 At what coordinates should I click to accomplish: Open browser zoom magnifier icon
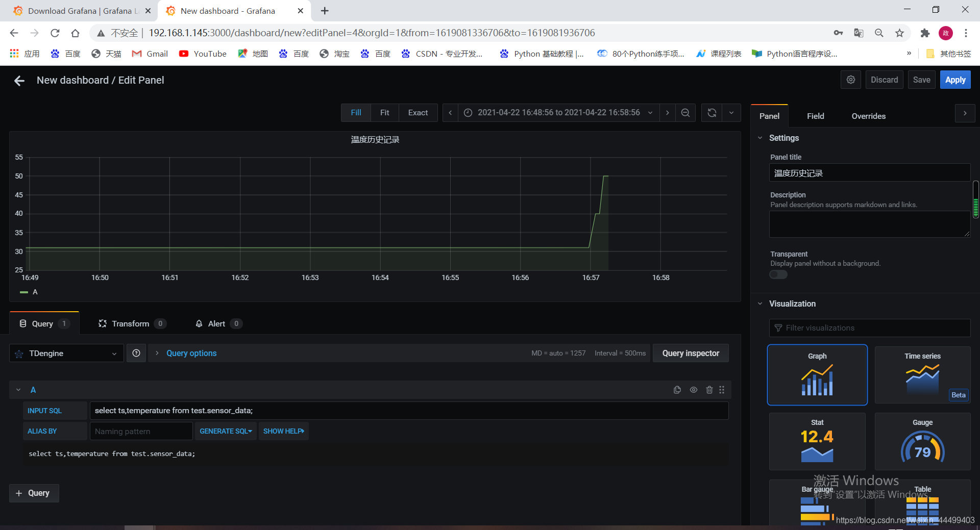879,33
